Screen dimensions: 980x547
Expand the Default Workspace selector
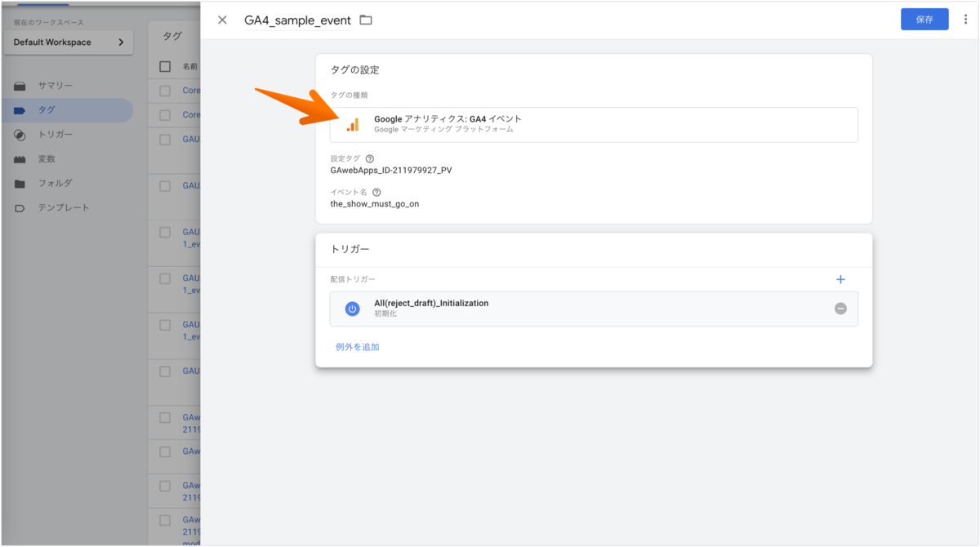(x=69, y=42)
